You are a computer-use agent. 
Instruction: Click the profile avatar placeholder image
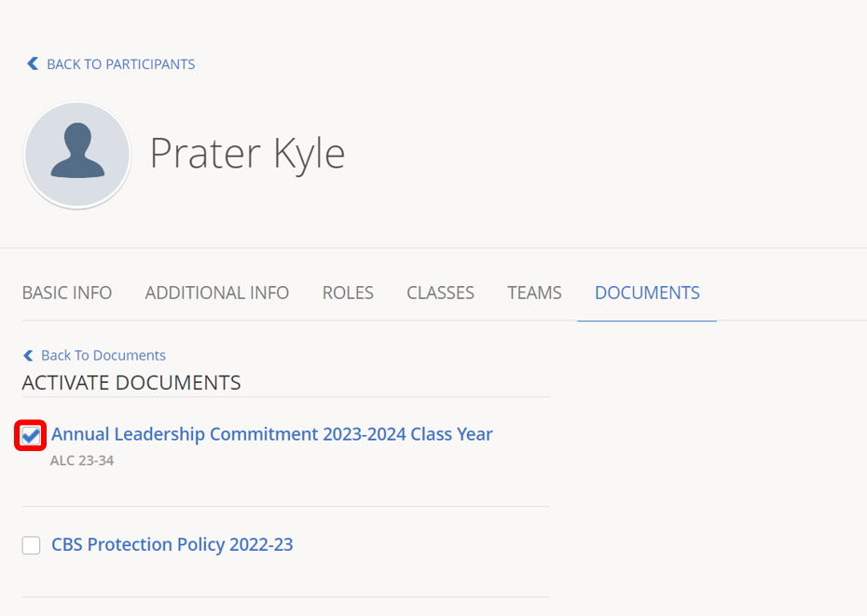pos(76,155)
